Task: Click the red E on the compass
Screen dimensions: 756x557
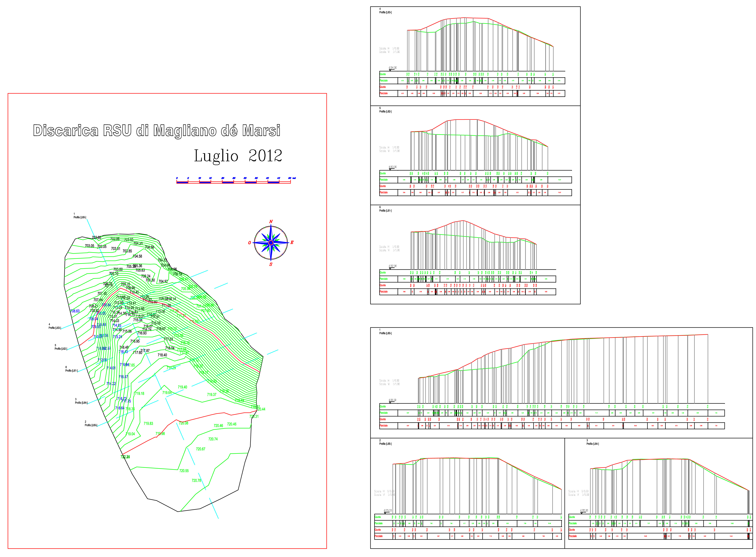Action: coord(292,242)
